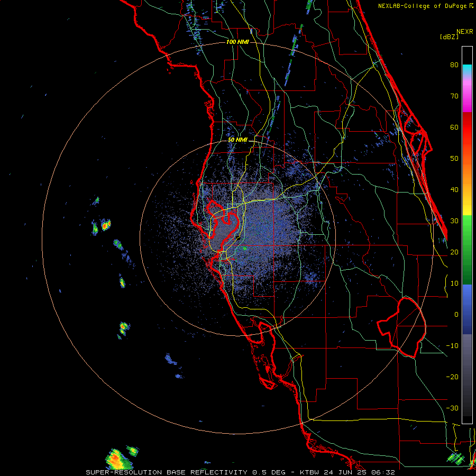Viewport: 476px width, 476px height.
Task: Select the -30 value on the dBZ scale
Action: pos(452,408)
